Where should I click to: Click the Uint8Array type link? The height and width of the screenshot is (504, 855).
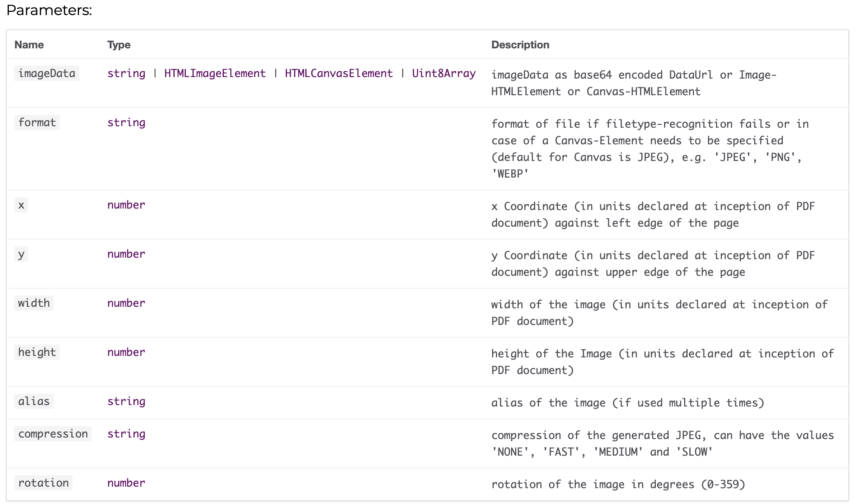click(443, 73)
